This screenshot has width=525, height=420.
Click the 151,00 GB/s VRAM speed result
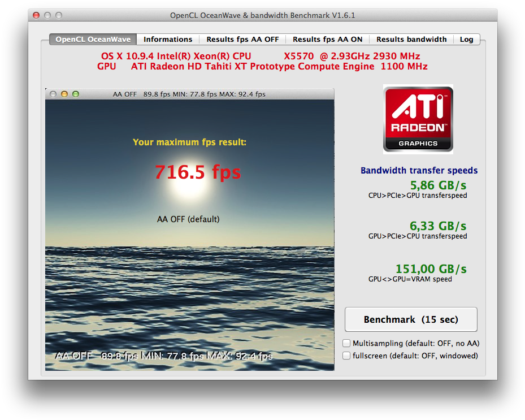tap(431, 269)
